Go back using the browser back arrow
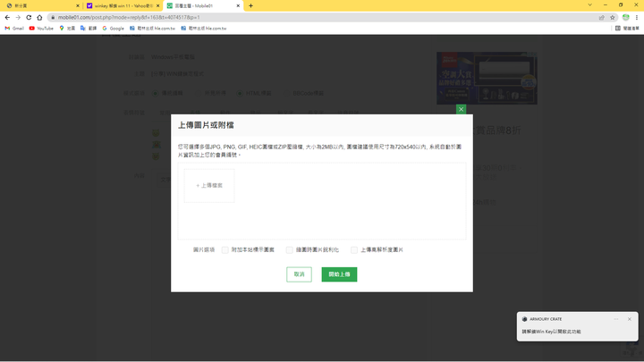The image size is (644, 362). pos(7,17)
